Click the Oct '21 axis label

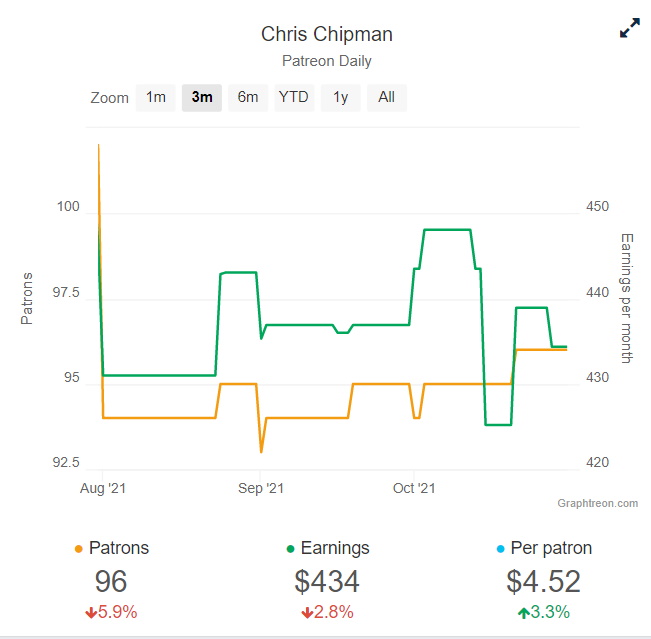tap(414, 488)
